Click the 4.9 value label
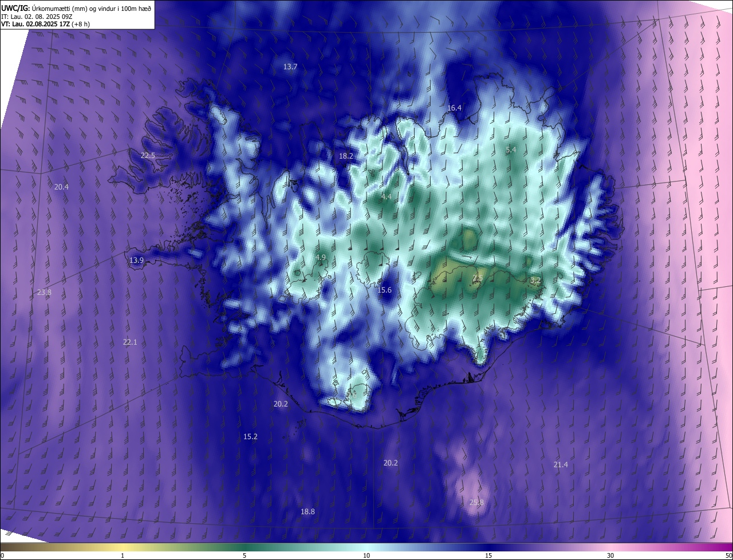 pyautogui.click(x=321, y=258)
